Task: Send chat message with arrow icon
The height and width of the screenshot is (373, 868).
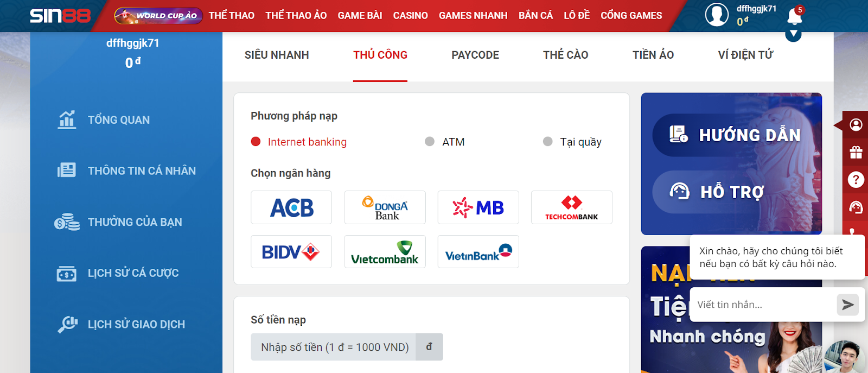Action: [x=847, y=305]
